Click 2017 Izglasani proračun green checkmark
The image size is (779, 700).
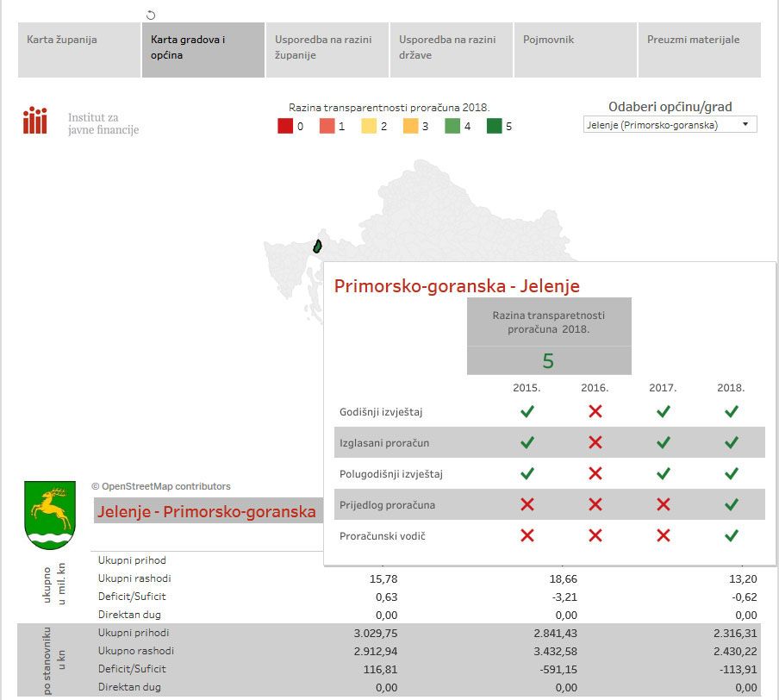click(x=663, y=442)
